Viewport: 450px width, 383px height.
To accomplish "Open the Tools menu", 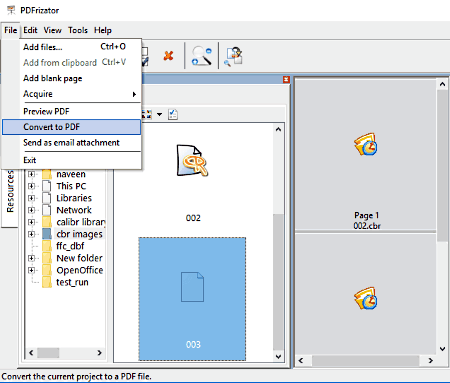I will 78,30.
